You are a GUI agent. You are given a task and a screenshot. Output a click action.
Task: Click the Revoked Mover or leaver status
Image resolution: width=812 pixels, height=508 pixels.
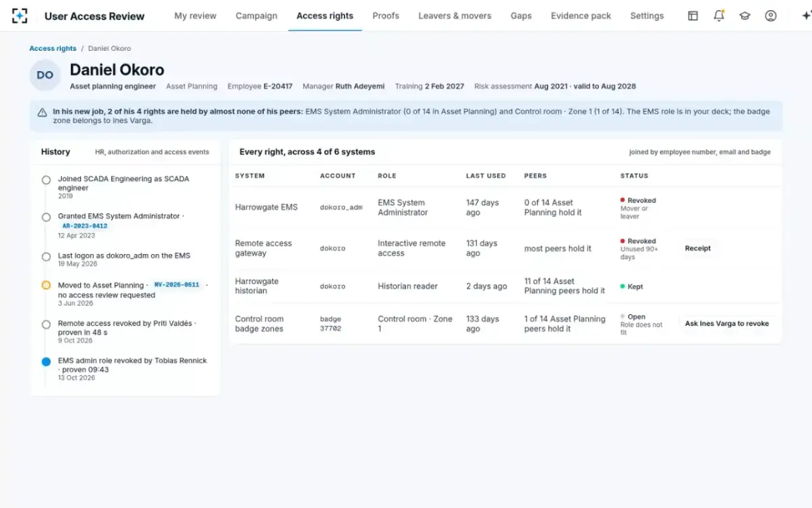(638, 208)
